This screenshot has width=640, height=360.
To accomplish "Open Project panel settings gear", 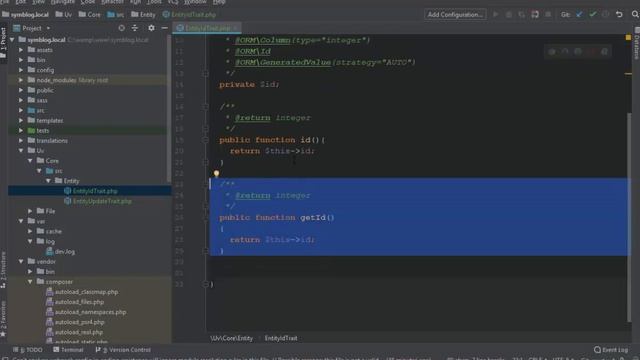I will [x=151, y=28].
